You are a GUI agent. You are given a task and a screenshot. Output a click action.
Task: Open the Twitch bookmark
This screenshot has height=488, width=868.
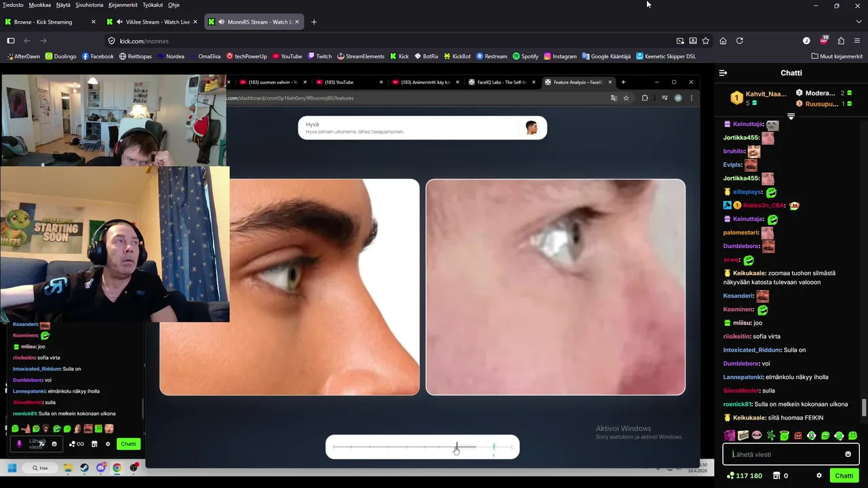coord(319,56)
